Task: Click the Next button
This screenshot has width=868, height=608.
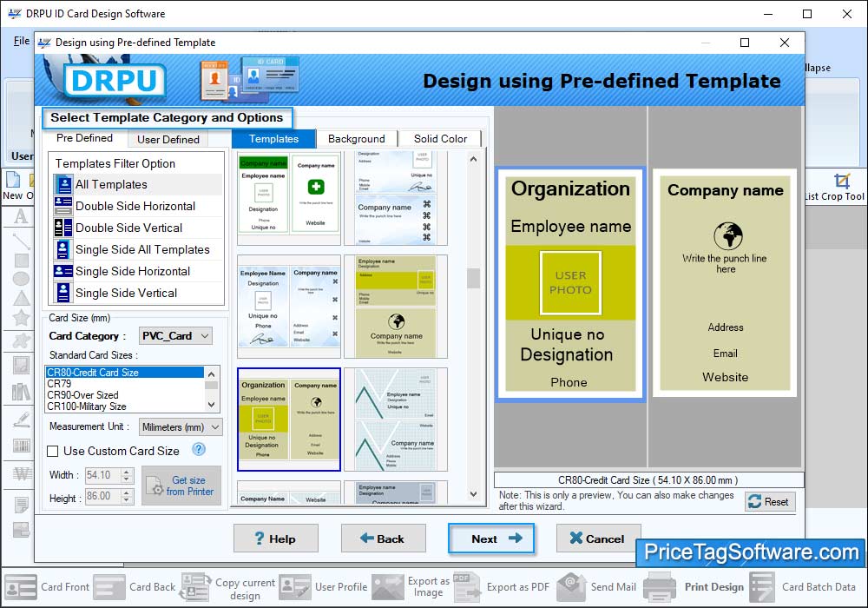Action: [491, 539]
